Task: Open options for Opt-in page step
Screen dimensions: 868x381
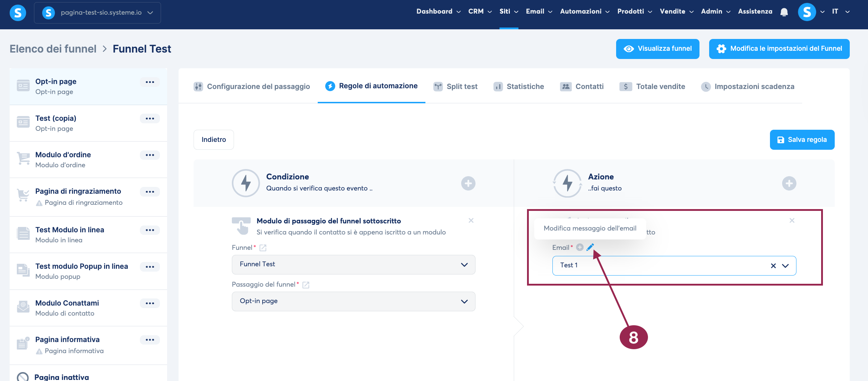Action: click(x=150, y=82)
